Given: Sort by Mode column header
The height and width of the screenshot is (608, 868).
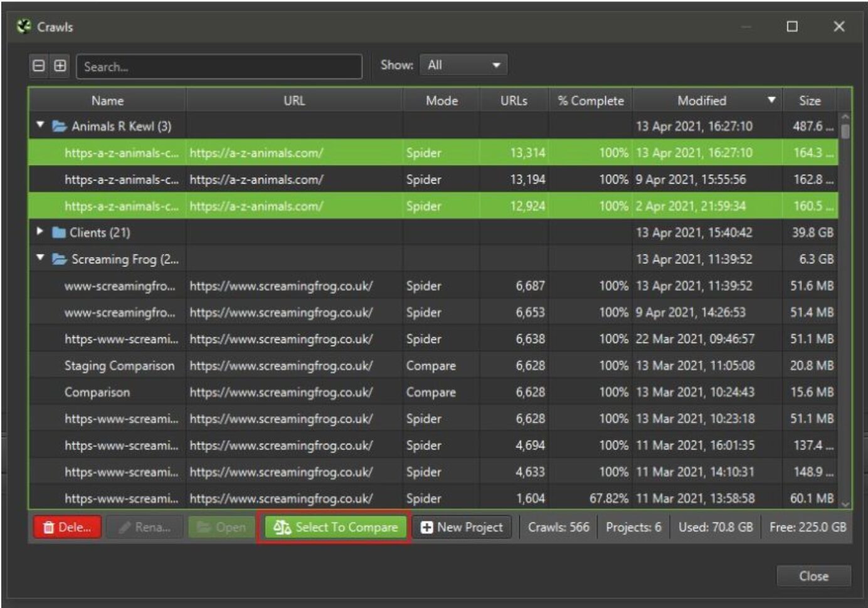Looking at the screenshot, I should tap(442, 100).
